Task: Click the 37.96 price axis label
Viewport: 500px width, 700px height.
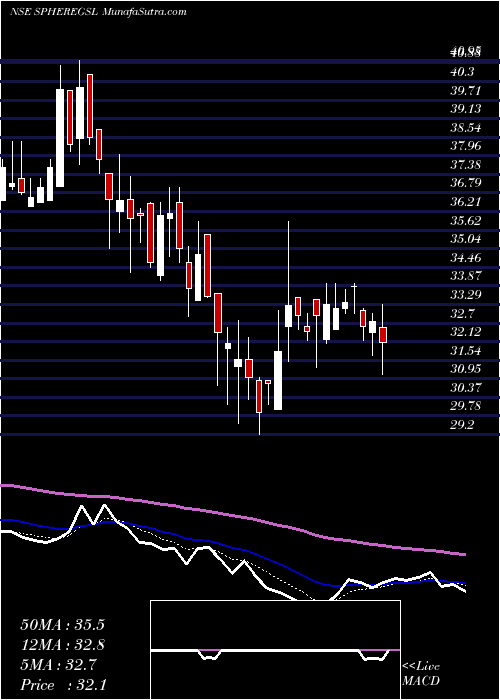Action: (x=465, y=146)
